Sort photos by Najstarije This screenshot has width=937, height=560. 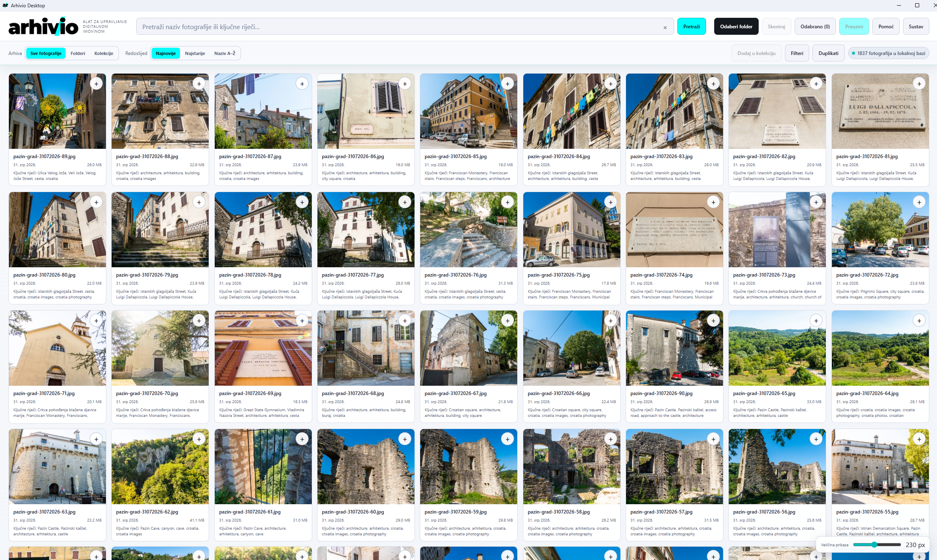[195, 53]
